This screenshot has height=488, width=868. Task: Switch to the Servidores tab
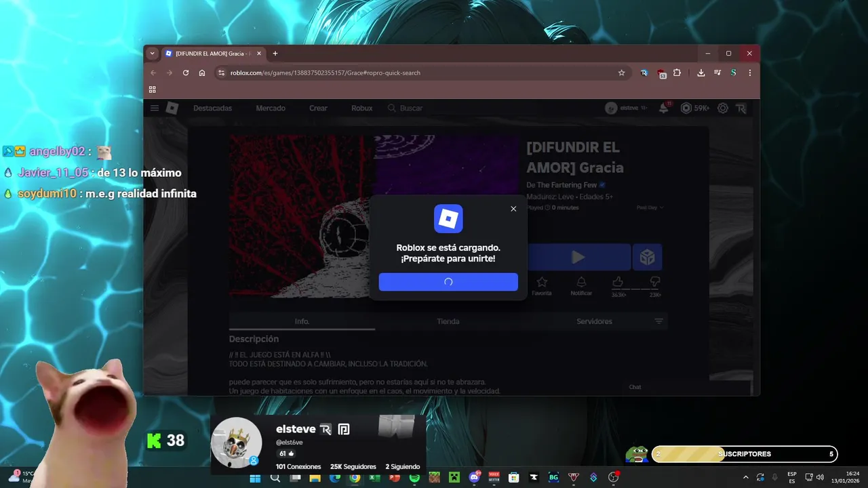594,321
